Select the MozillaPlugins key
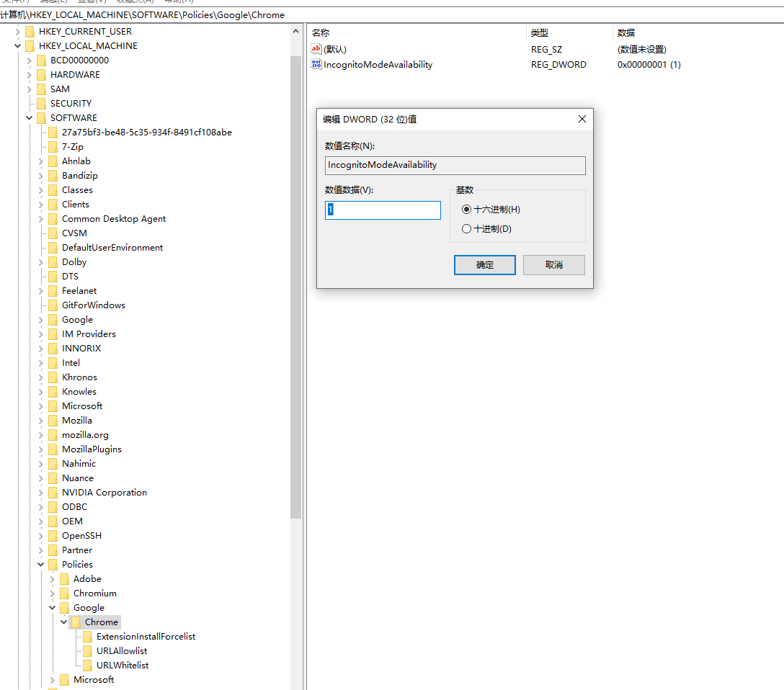 pos(92,449)
